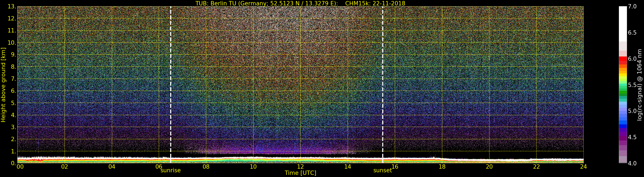This screenshot has height=177, width=644.
Task: Click the Time [UTC] axis title
Action: pos(300,173)
